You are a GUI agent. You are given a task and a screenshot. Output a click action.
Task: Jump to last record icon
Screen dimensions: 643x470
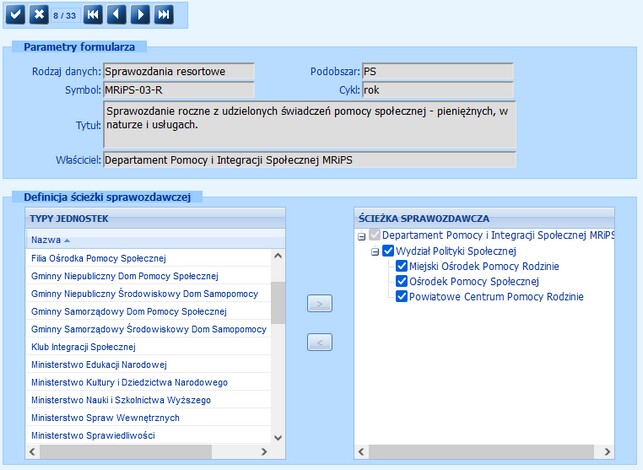click(x=164, y=14)
